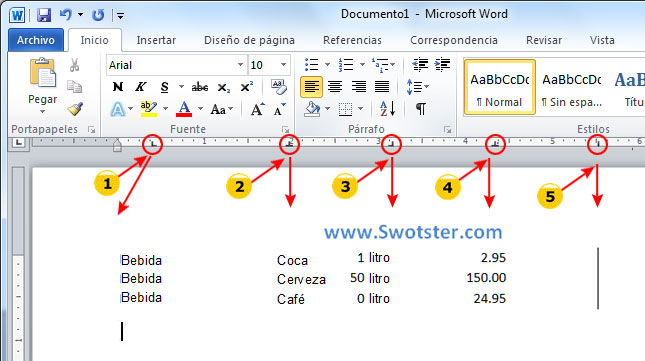This screenshot has height=361, width=645.
Task: Open the Revisar tab
Action: pos(543,40)
